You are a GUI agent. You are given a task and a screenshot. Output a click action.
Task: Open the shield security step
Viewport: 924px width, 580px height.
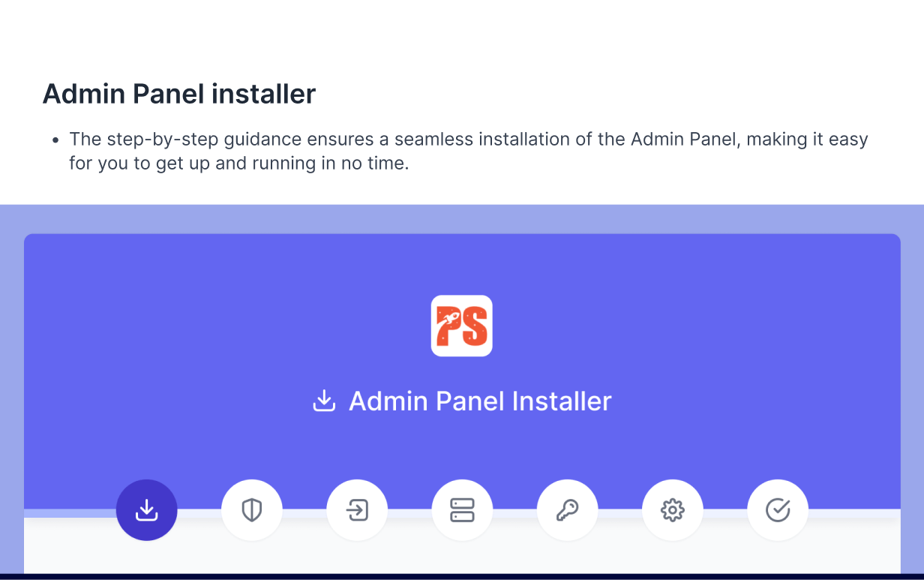click(x=252, y=510)
